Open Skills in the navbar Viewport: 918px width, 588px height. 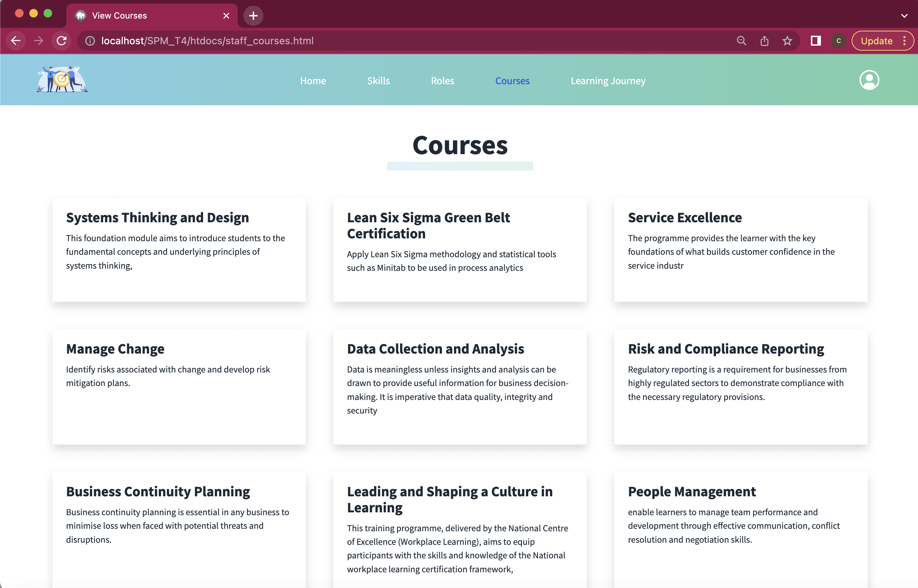[378, 81]
